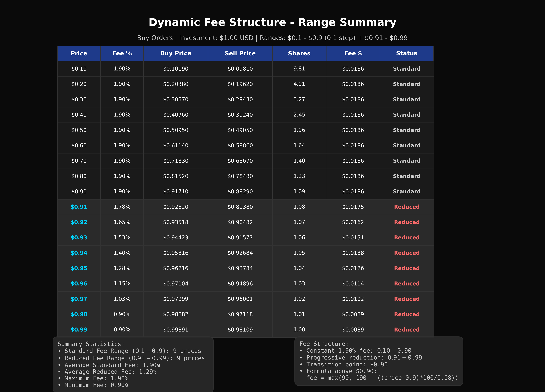The height and width of the screenshot is (392, 545).
Task: Click the Fee Structure box heading
Action: click(x=324, y=344)
